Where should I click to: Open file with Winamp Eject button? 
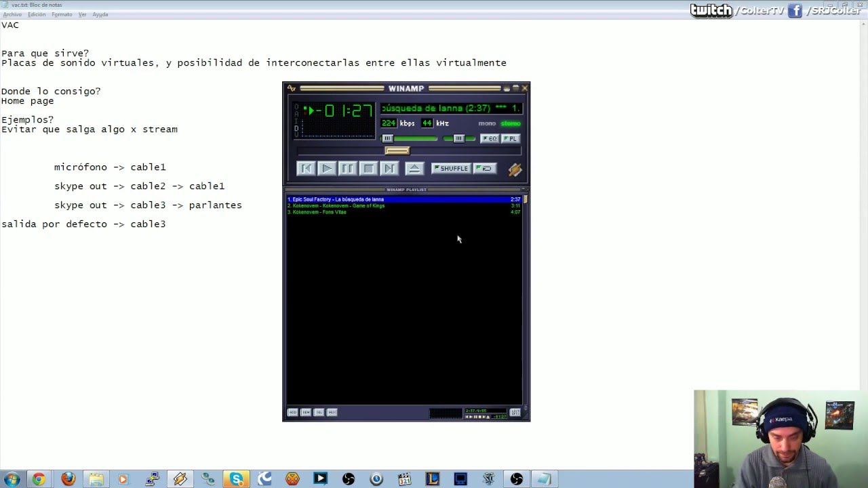coord(414,169)
